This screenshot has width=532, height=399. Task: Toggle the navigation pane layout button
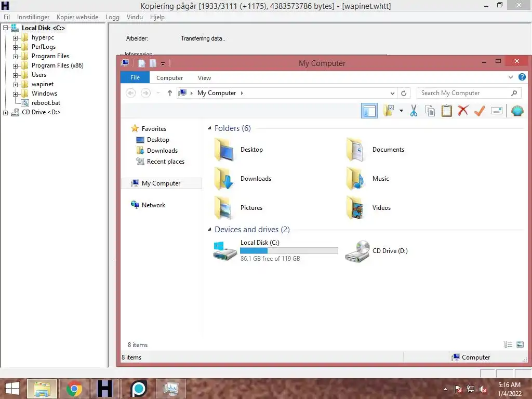369,111
